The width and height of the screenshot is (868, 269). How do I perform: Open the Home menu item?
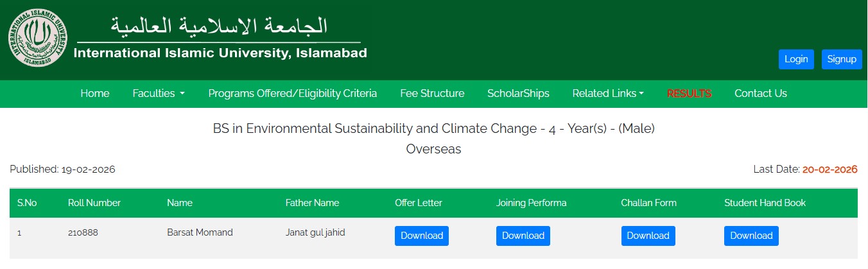click(x=95, y=94)
